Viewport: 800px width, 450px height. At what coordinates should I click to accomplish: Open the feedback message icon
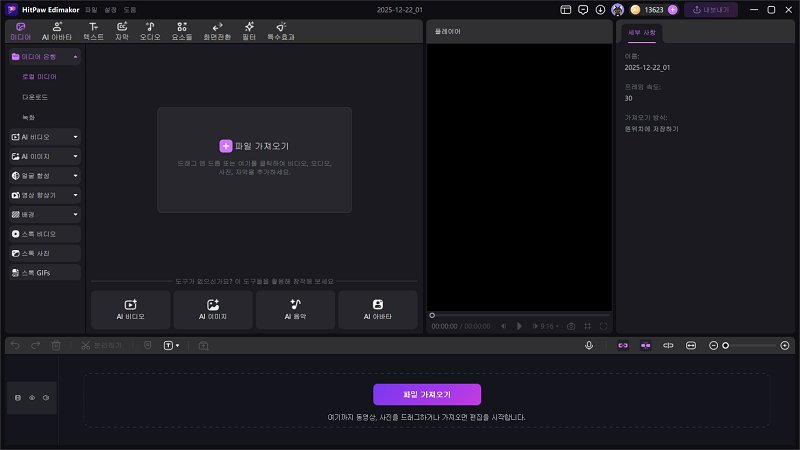pyautogui.click(x=583, y=10)
